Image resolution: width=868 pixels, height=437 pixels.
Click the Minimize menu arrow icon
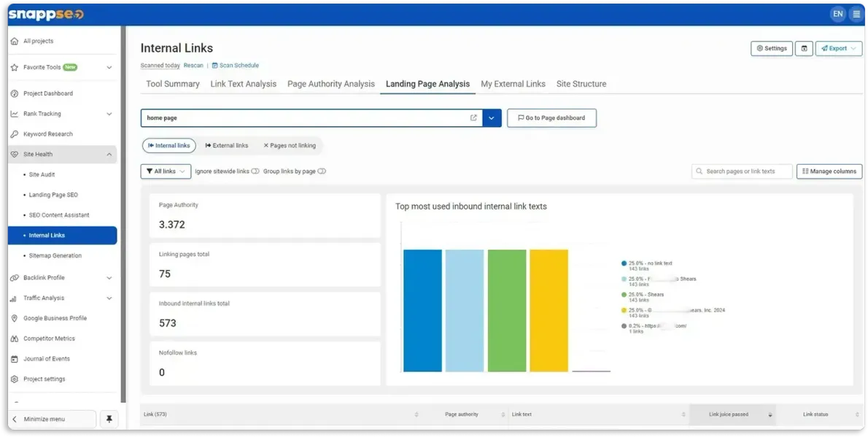(x=15, y=419)
